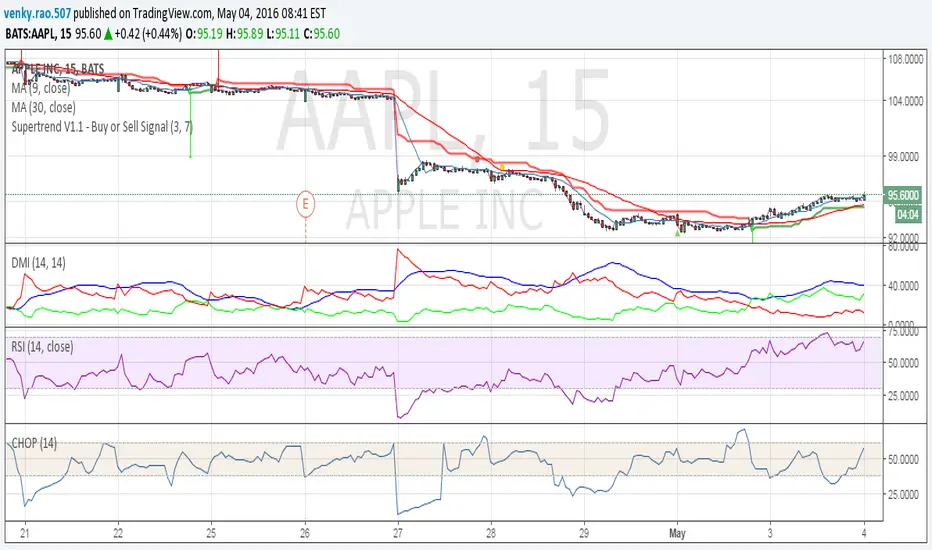Click the +0.42 (+0.44%) change value
Viewport: 932px width, 550px height.
click(x=148, y=34)
